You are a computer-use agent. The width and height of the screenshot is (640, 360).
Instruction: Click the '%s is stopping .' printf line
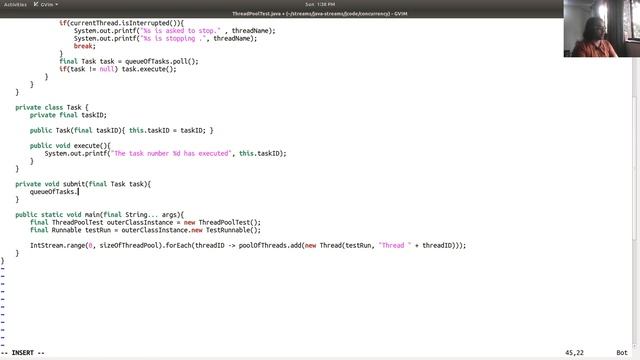point(165,38)
